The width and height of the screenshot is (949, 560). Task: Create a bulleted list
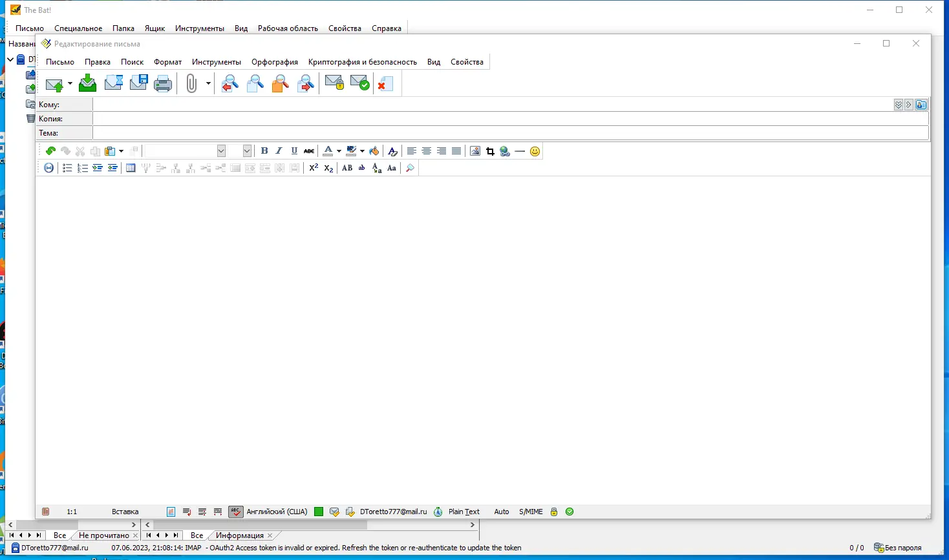[x=67, y=168]
